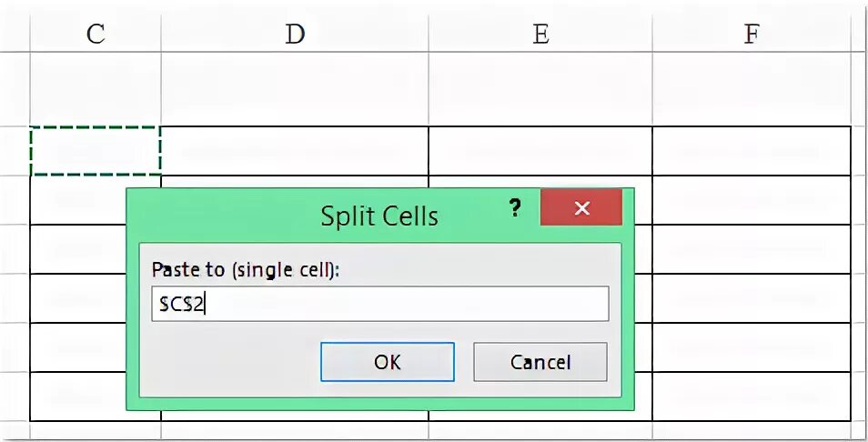The height and width of the screenshot is (442, 868).
Task: Select column F header
Action: pyautogui.click(x=751, y=35)
